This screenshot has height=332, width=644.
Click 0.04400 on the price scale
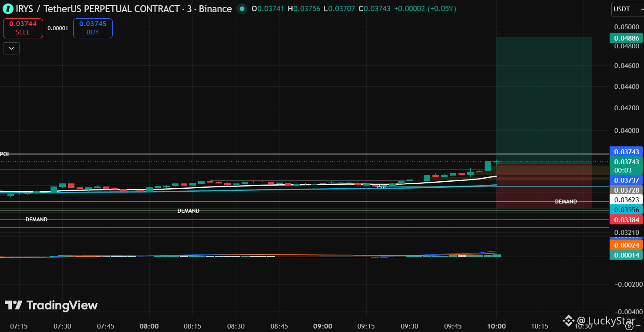(x=627, y=86)
